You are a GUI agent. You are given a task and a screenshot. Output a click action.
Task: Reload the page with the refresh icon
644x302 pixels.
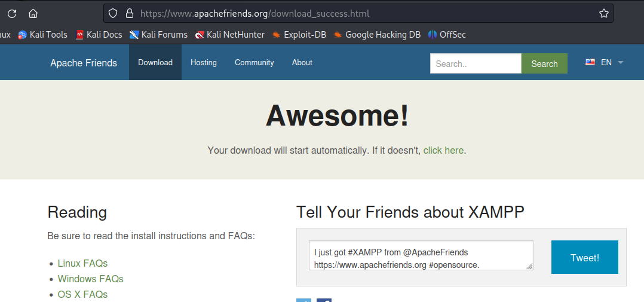pyautogui.click(x=12, y=14)
